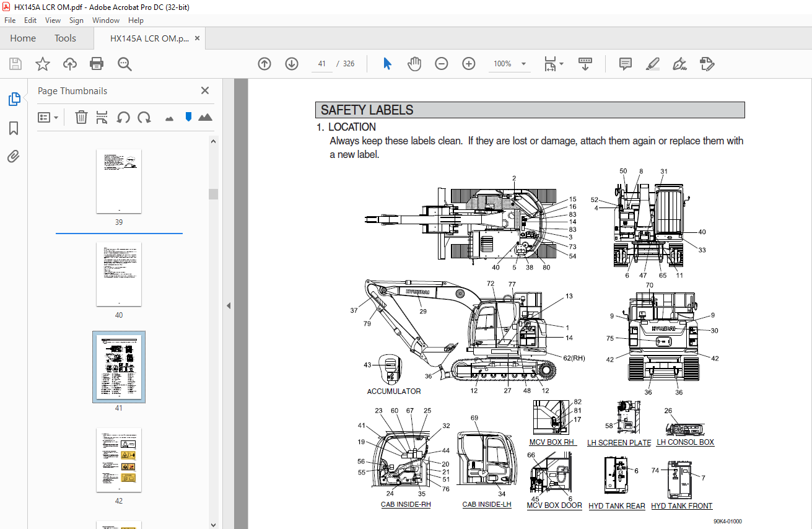Click the MCV BOX DOOR label
The image size is (812, 529).
click(554, 505)
